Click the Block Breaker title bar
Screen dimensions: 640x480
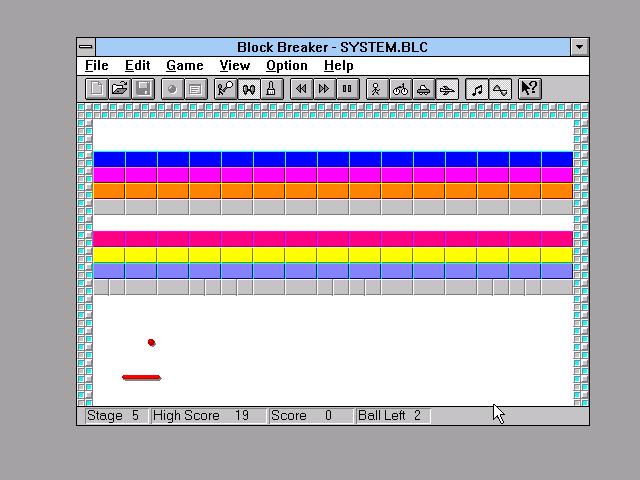coord(333,47)
